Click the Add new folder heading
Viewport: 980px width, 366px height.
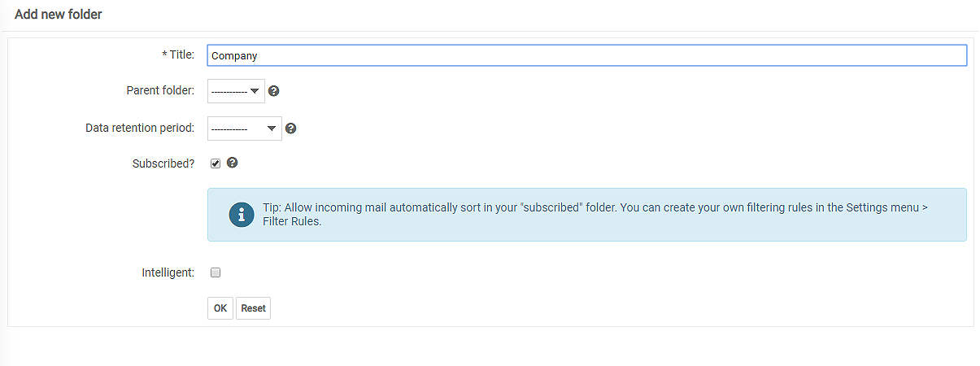tap(59, 15)
